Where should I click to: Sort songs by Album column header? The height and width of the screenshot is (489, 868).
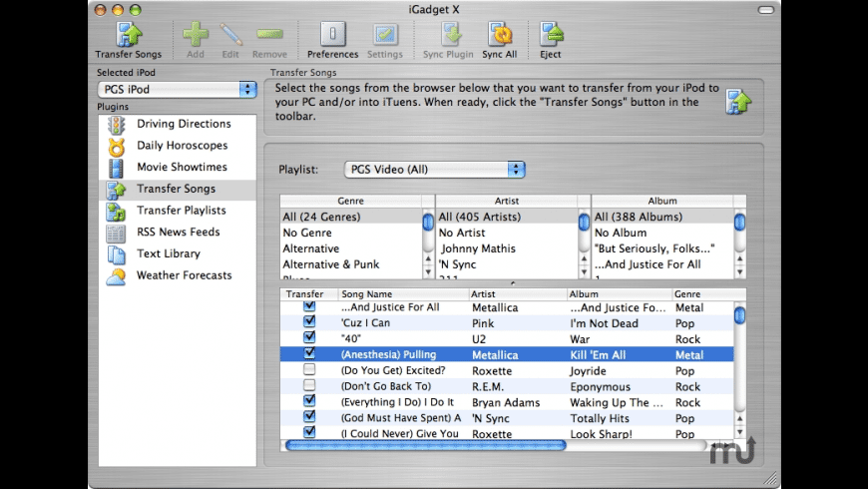[620, 294]
